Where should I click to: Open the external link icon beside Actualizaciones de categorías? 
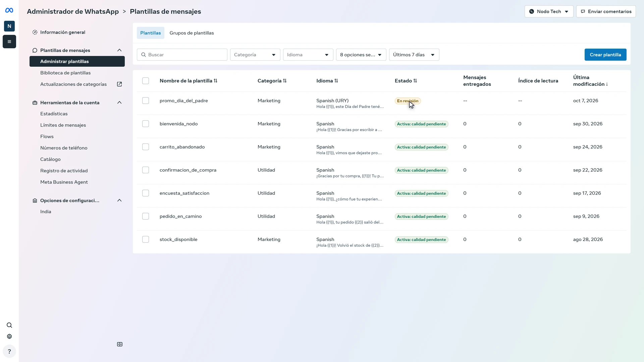(x=119, y=84)
